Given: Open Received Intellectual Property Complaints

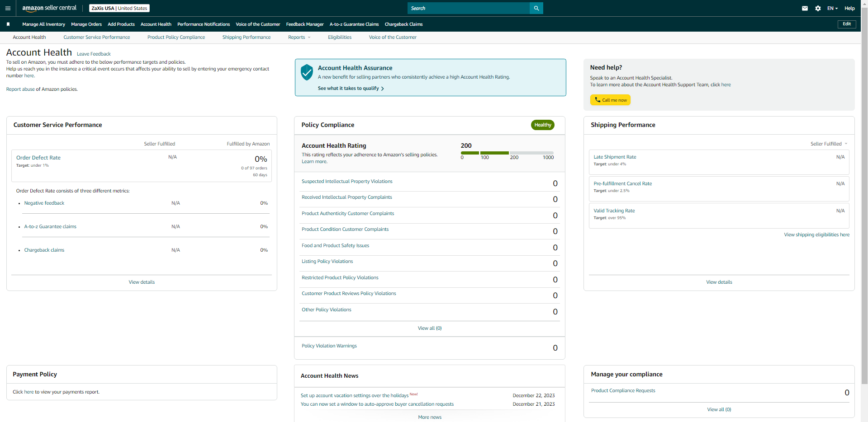Looking at the screenshot, I should (x=347, y=197).
